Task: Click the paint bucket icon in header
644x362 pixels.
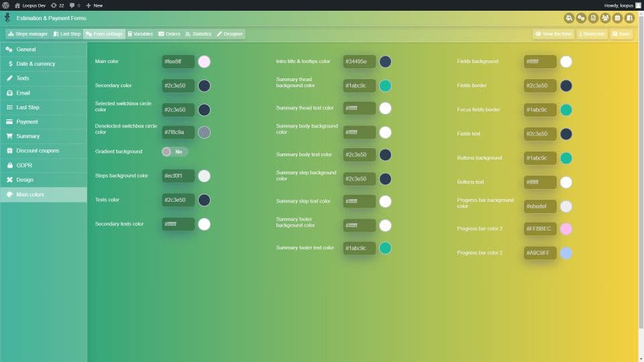Action: 569,18
